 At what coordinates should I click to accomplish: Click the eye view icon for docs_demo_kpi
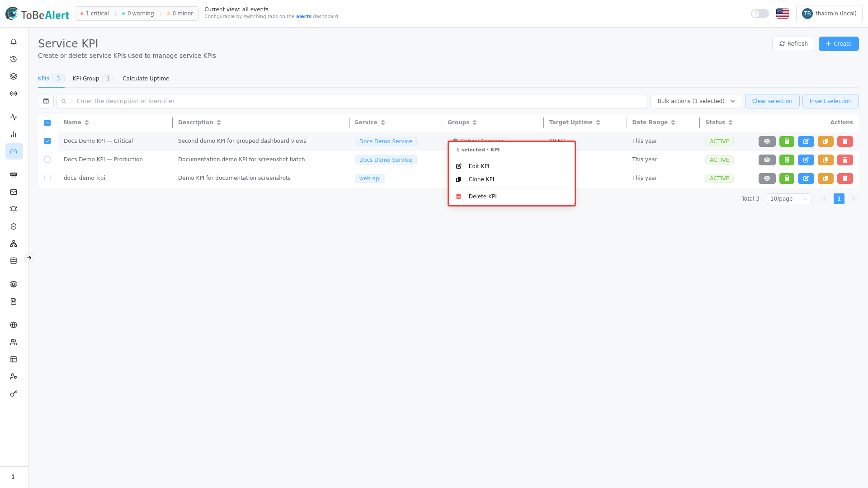[767, 178]
